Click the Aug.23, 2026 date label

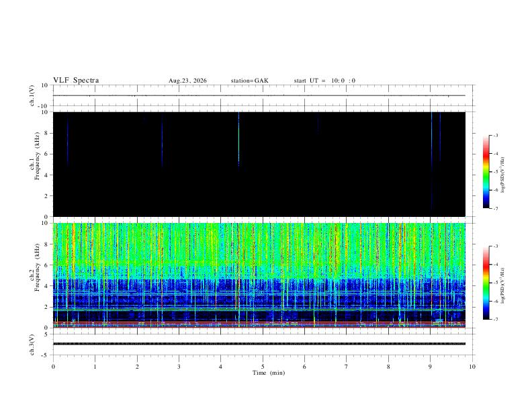click(187, 81)
